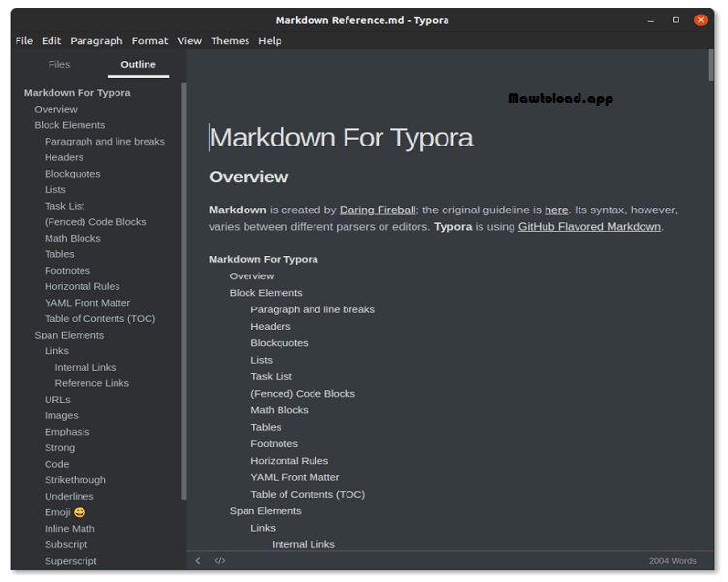Select Inline Math in outline sidebar
The image size is (728, 582).
70,529
